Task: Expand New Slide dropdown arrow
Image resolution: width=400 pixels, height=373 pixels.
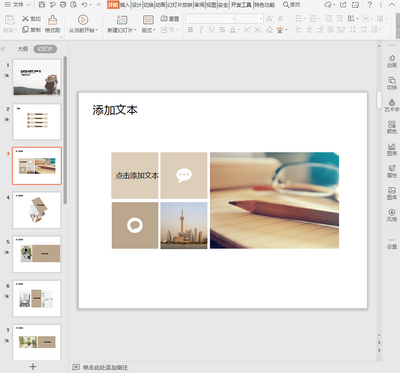Action: coord(135,30)
